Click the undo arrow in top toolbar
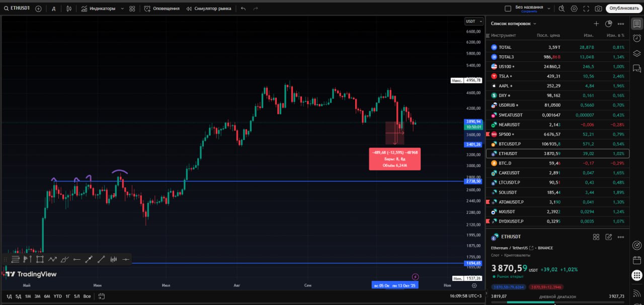Image resolution: width=644 pixels, height=305 pixels. (244, 9)
